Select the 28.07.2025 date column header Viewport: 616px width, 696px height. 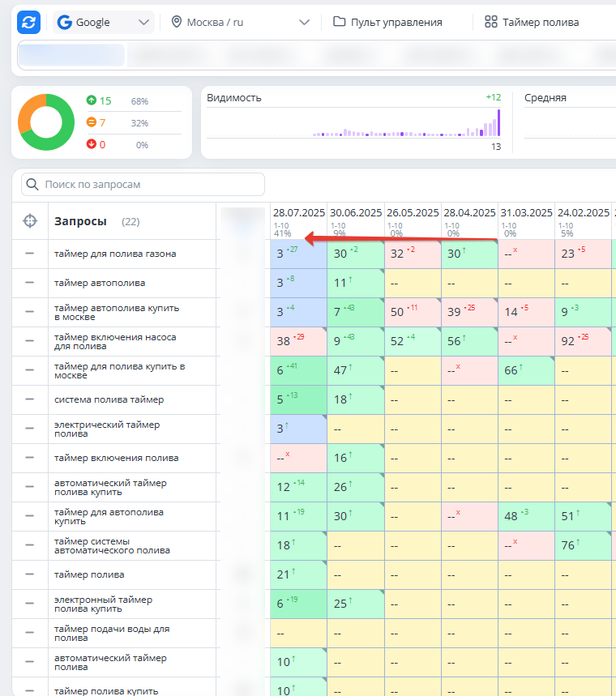point(298,213)
